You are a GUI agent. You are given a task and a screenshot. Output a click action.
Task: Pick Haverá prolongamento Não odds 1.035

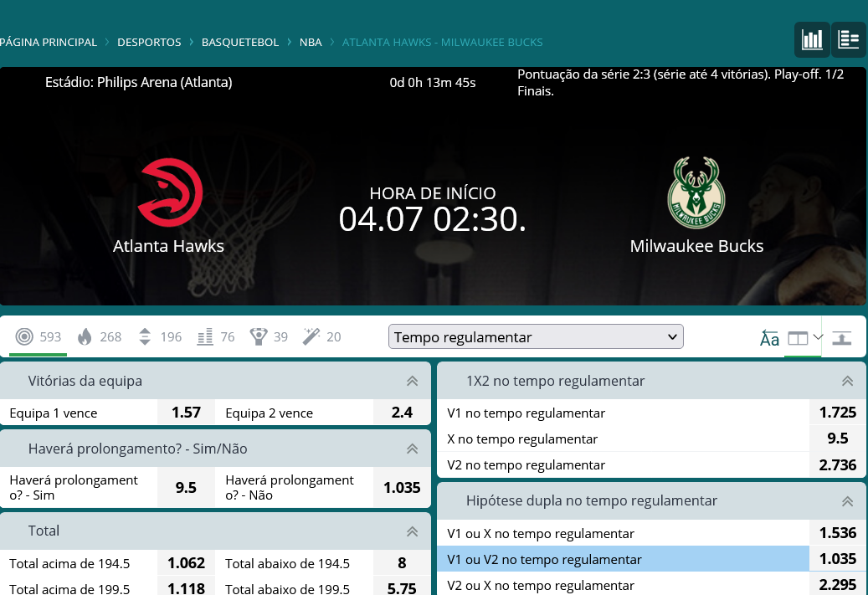[x=402, y=488]
